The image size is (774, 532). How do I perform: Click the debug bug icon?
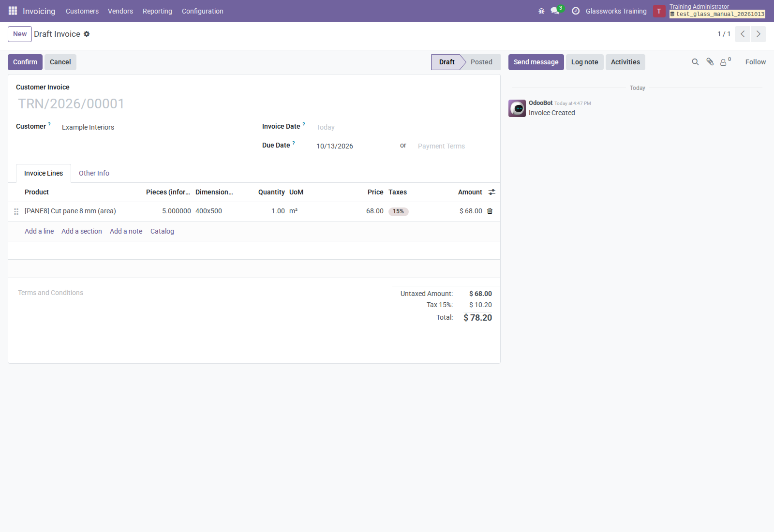(541, 11)
